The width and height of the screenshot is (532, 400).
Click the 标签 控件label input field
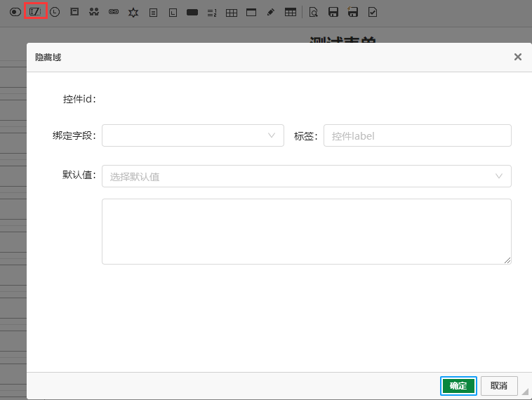pos(418,135)
